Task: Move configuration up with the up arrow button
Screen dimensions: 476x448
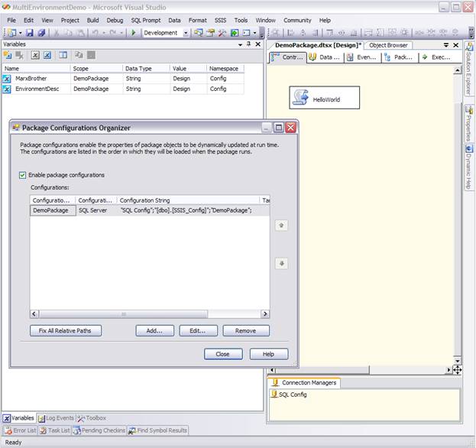Action: pyautogui.click(x=281, y=226)
